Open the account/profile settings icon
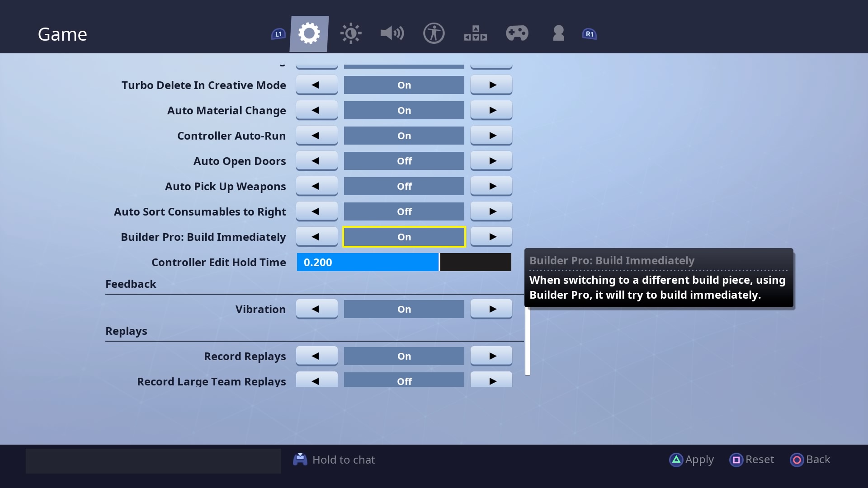 coord(558,33)
